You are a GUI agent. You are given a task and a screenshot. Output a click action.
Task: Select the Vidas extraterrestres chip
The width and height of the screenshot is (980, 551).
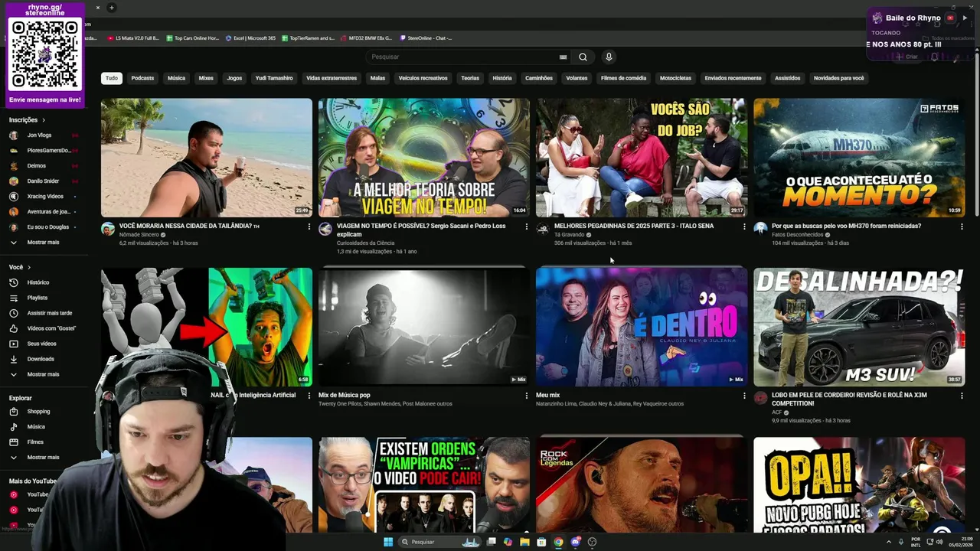coord(332,78)
